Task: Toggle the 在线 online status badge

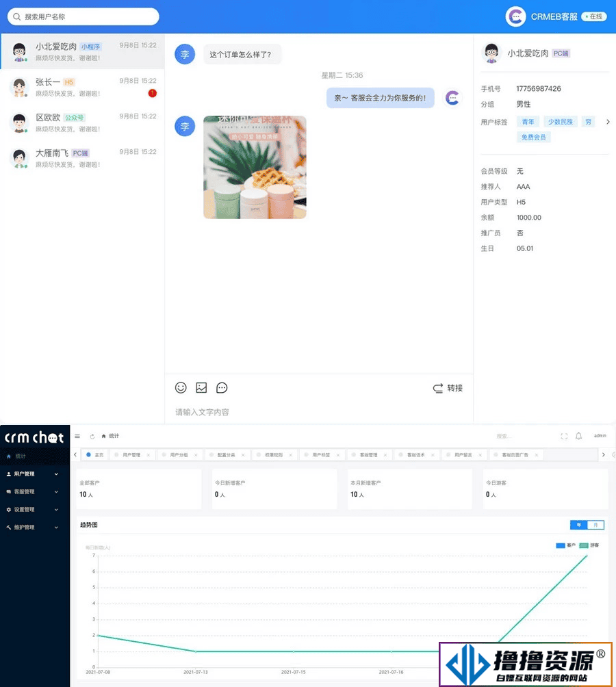Action: [594, 16]
